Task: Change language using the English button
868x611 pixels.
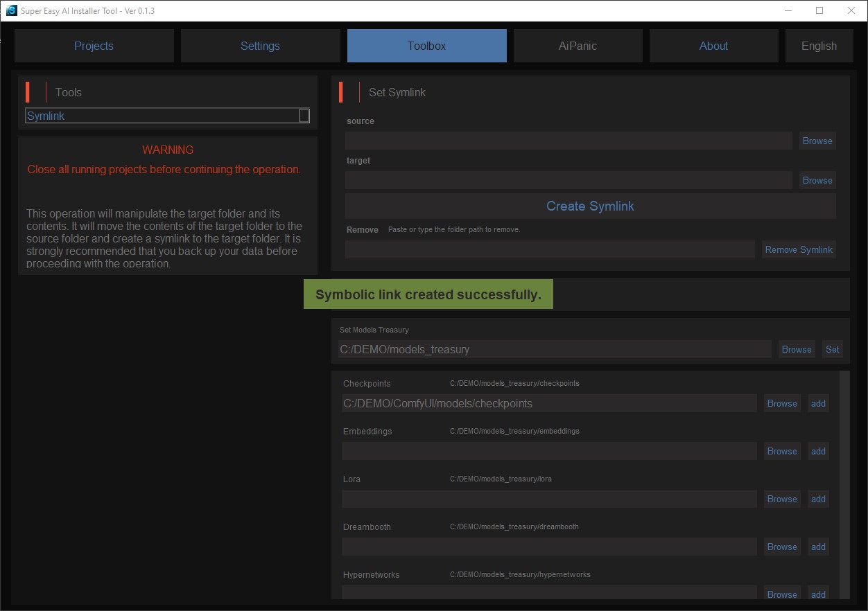Action: tap(819, 46)
